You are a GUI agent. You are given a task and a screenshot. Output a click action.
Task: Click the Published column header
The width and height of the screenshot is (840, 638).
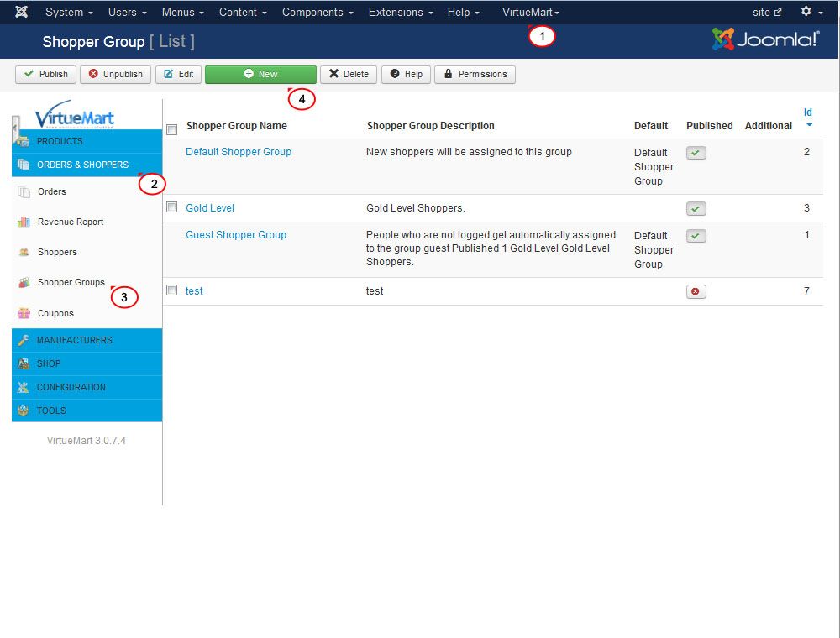coord(710,126)
